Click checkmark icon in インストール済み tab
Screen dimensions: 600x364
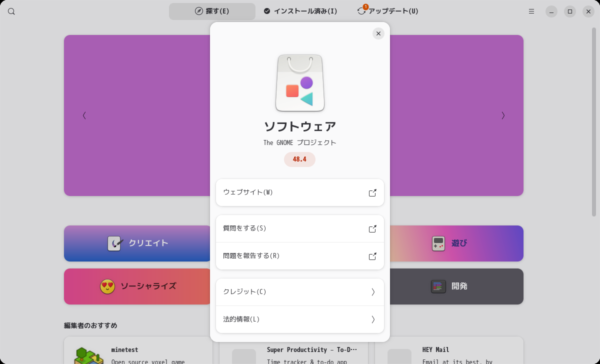(267, 11)
